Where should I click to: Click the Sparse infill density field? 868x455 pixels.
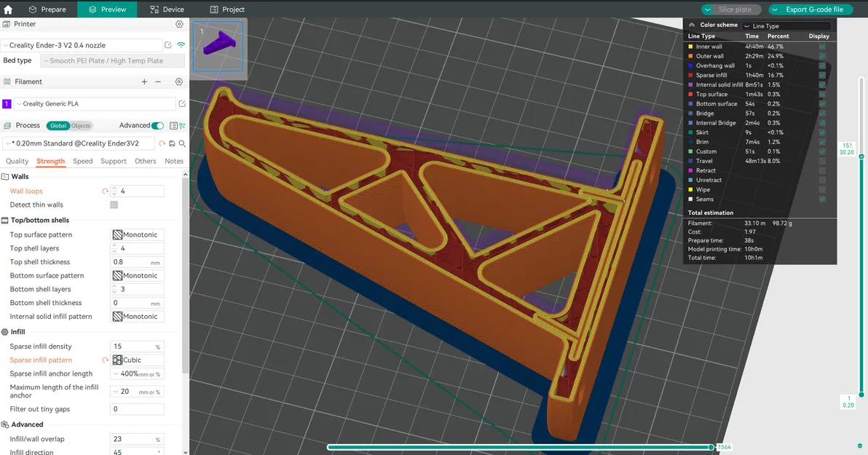(x=138, y=347)
